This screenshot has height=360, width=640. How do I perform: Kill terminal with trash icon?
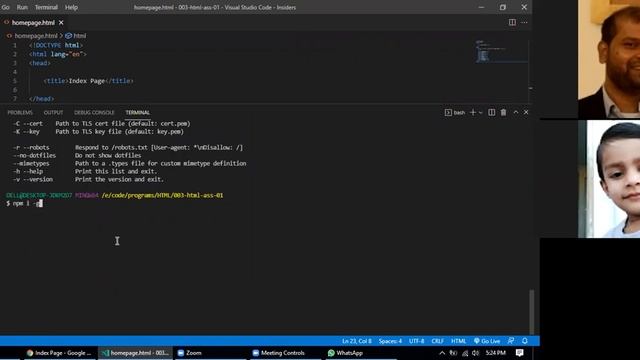[x=503, y=112]
